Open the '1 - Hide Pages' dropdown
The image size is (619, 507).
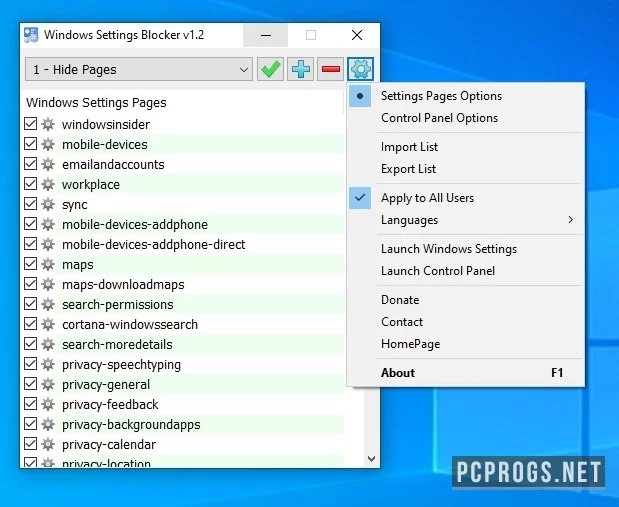[x=139, y=69]
